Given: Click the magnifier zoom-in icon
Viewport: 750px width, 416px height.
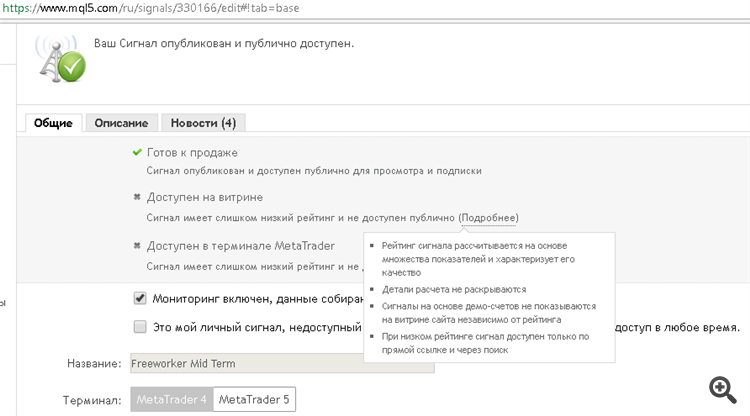Looking at the screenshot, I should pos(723,390).
